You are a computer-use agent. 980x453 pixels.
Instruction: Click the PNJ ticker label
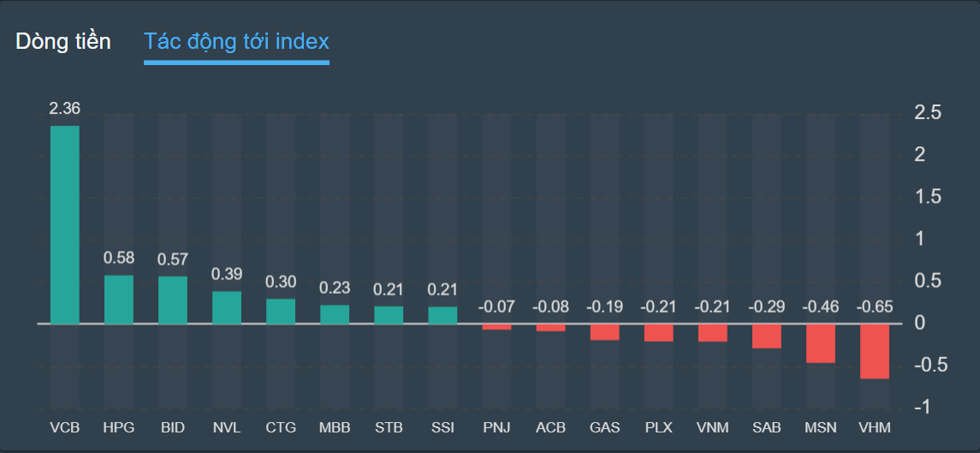point(496,426)
